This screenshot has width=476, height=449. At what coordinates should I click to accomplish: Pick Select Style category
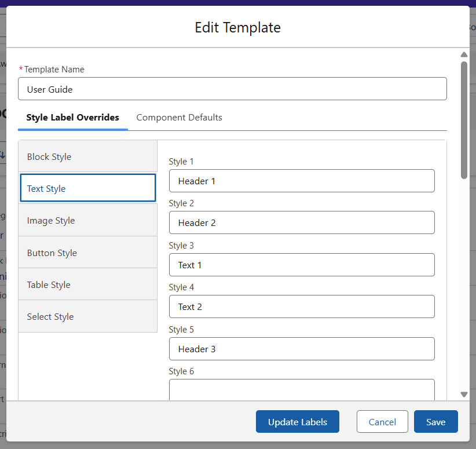87,316
